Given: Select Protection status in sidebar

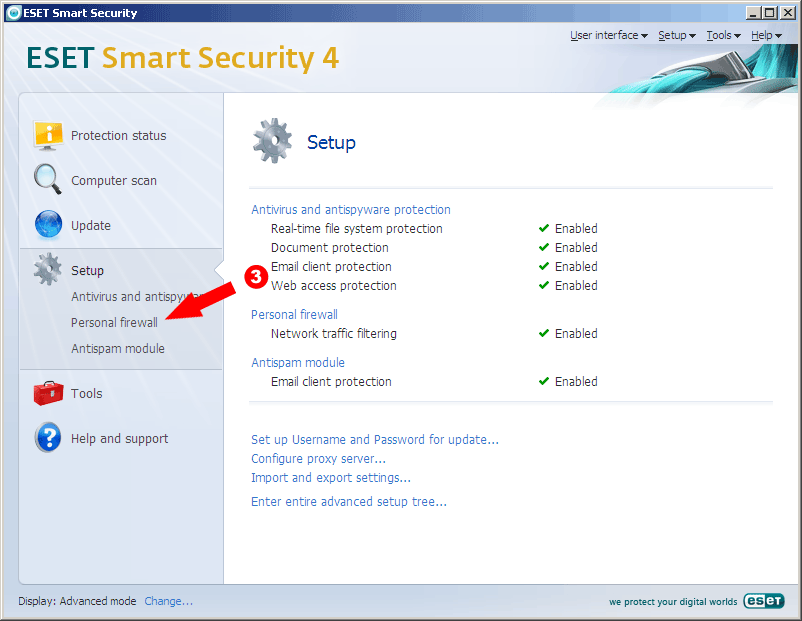Looking at the screenshot, I should point(119,136).
